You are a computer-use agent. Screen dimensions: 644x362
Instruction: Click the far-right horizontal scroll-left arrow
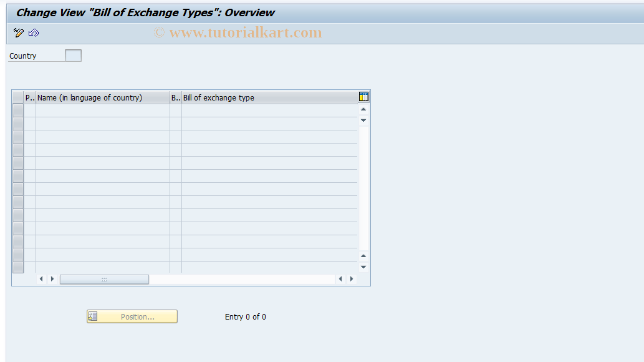(x=340, y=279)
